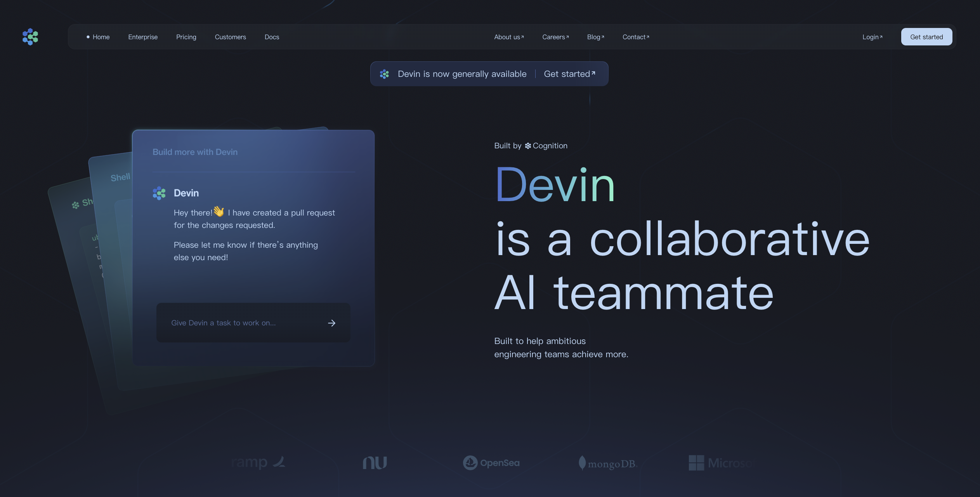Open the Contact link
The width and height of the screenshot is (980, 497).
coord(636,37)
